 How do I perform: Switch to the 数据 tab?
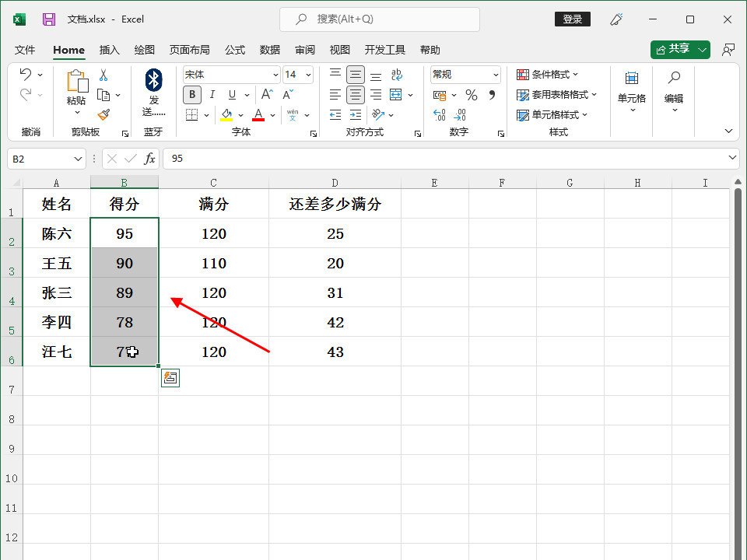(270, 50)
